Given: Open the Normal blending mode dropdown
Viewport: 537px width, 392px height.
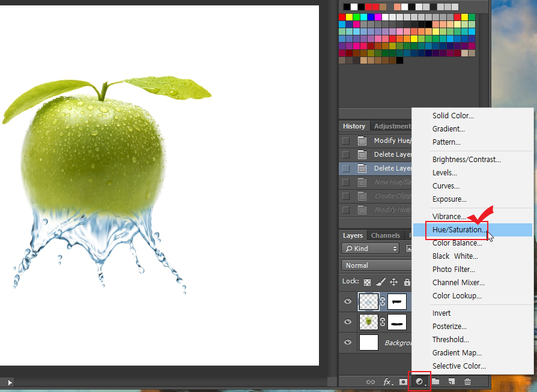Looking at the screenshot, I should click(x=377, y=265).
